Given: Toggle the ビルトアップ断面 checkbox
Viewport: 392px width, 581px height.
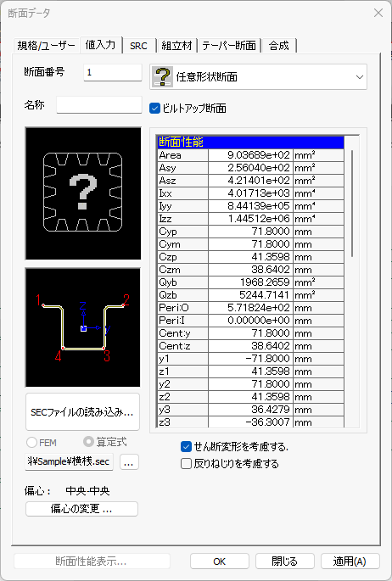Looking at the screenshot, I should click(154, 109).
